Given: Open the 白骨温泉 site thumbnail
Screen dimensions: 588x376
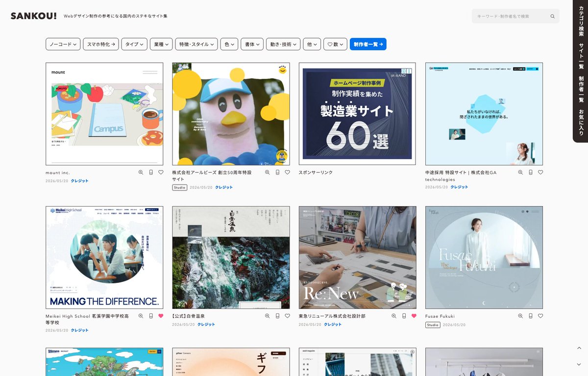Looking at the screenshot, I should point(231,258).
